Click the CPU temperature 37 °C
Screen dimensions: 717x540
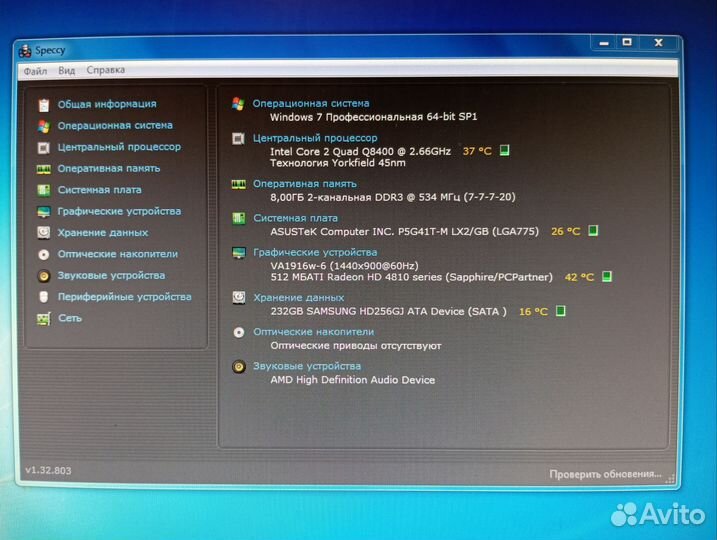pyautogui.click(x=477, y=151)
